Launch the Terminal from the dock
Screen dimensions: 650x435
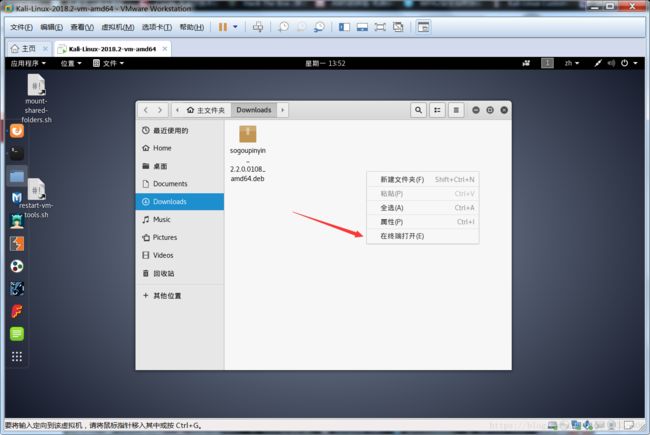pyautogui.click(x=17, y=153)
